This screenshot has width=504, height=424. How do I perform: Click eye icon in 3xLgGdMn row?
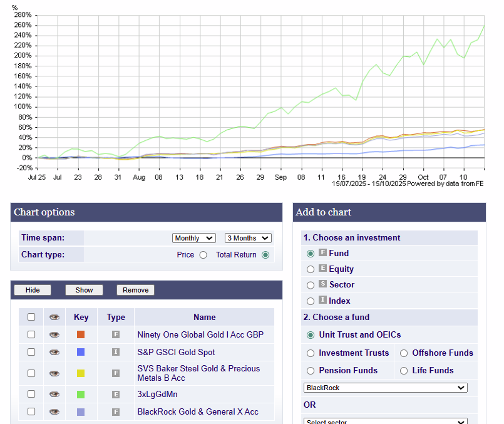pyautogui.click(x=54, y=395)
